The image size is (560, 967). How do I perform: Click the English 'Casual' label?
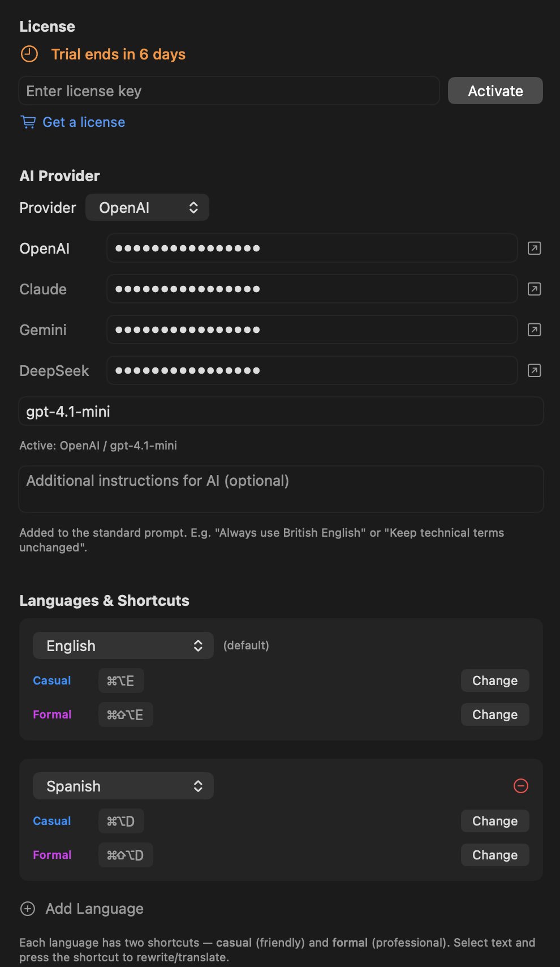coord(52,681)
